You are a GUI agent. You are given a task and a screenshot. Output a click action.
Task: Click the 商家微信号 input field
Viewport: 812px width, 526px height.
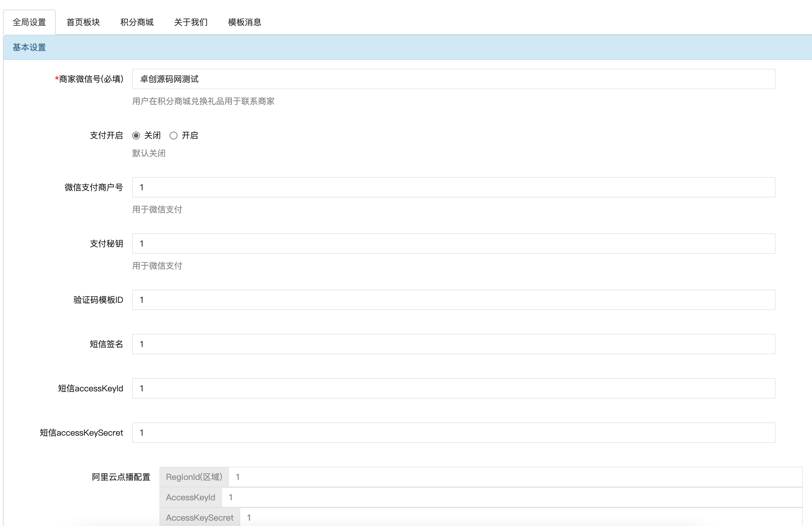(x=454, y=79)
